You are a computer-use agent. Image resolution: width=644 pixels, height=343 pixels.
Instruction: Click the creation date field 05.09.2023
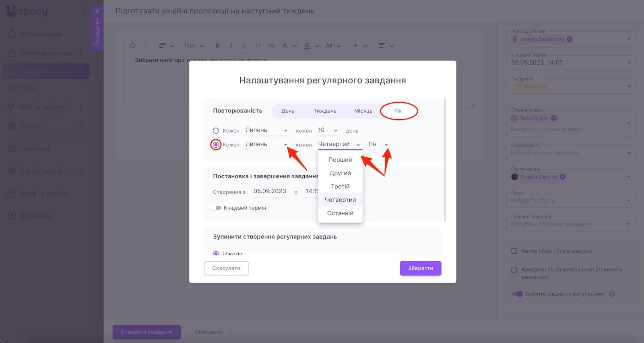coord(270,192)
